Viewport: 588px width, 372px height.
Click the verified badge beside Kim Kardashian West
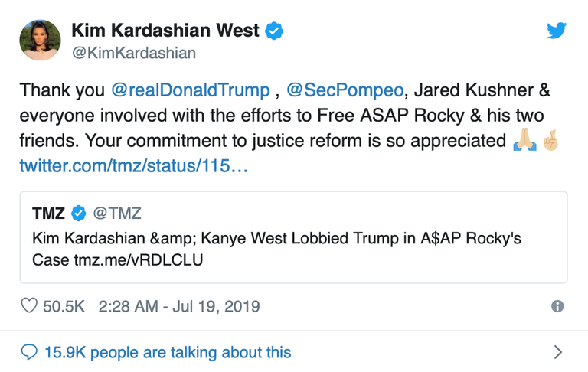click(x=275, y=31)
